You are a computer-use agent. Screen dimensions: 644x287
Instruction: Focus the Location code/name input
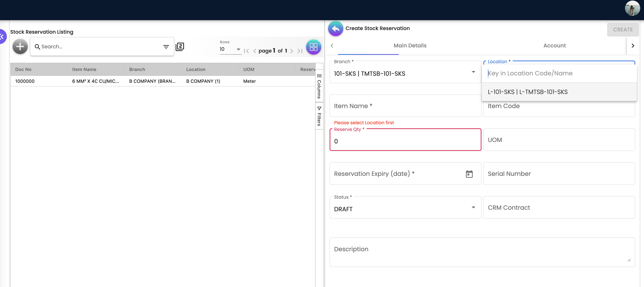click(559, 73)
